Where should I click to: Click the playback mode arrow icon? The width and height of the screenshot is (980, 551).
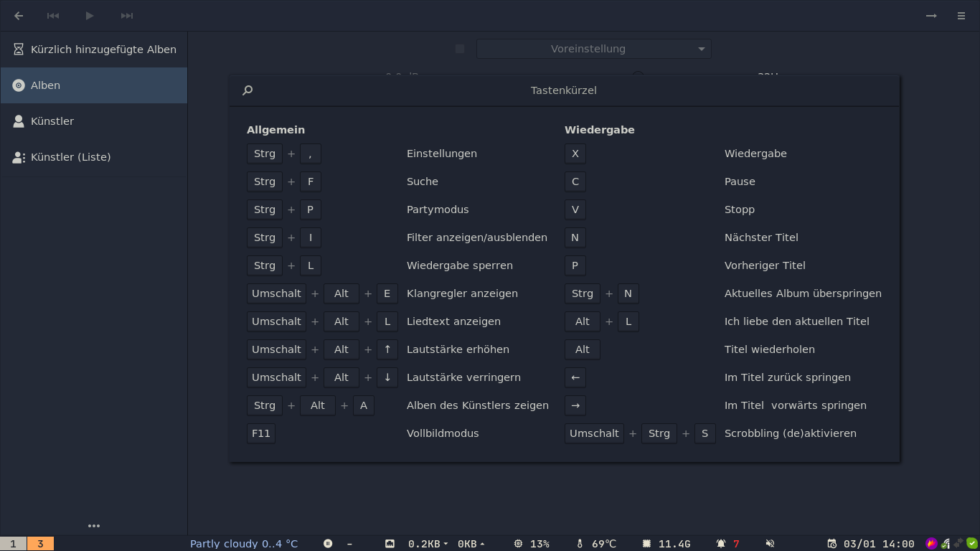click(x=931, y=16)
